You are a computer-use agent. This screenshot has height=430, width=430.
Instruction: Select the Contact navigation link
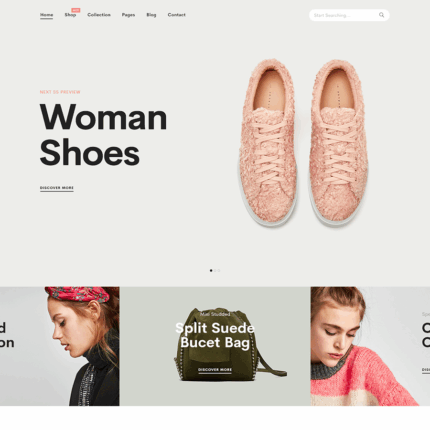(x=176, y=15)
